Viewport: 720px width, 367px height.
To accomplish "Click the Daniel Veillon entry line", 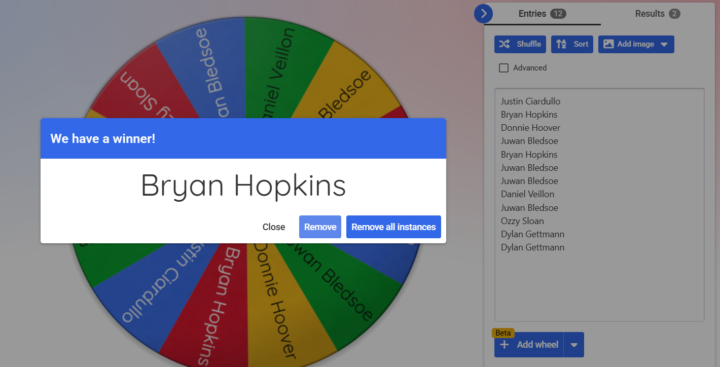I will pyautogui.click(x=527, y=194).
